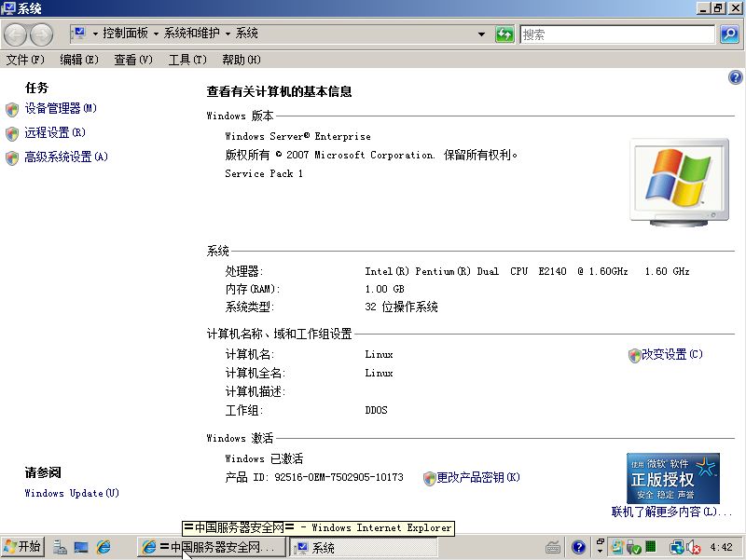Click into the 搜索 search field
The height and width of the screenshot is (560, 746).
[617, 34]
